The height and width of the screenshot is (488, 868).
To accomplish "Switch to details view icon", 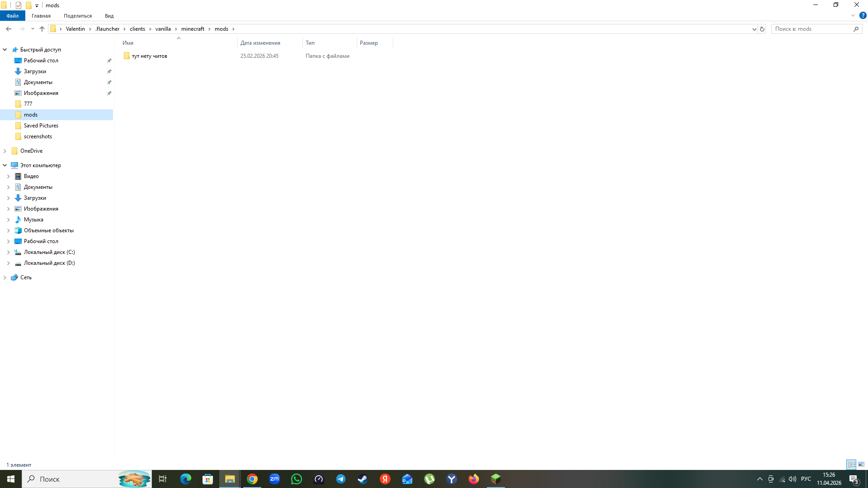I will 851,465.
